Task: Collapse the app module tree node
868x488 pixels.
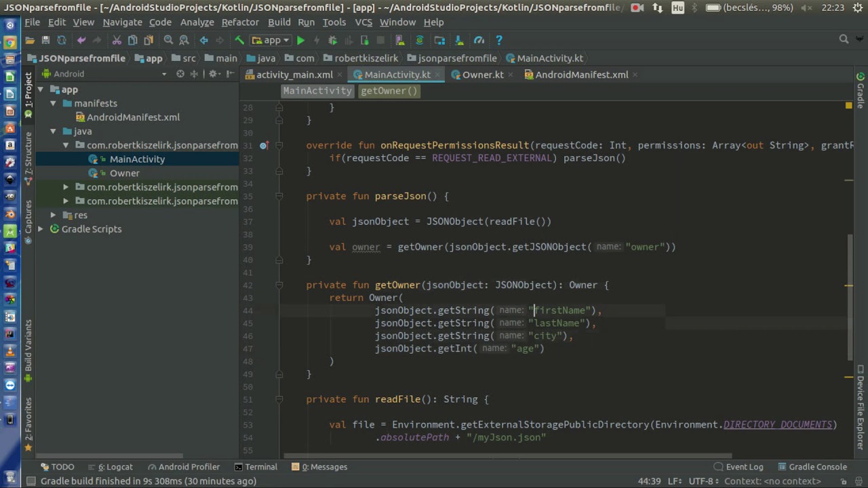Action: (40, 89)
